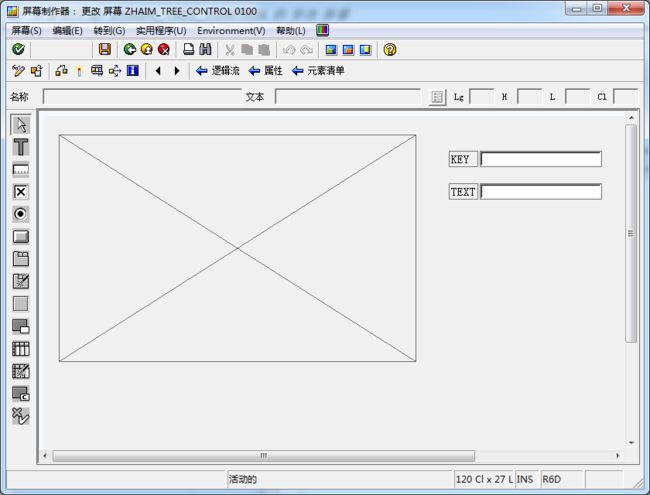Open the 元素清单 element list
The image size is (650, 495).
318,71
